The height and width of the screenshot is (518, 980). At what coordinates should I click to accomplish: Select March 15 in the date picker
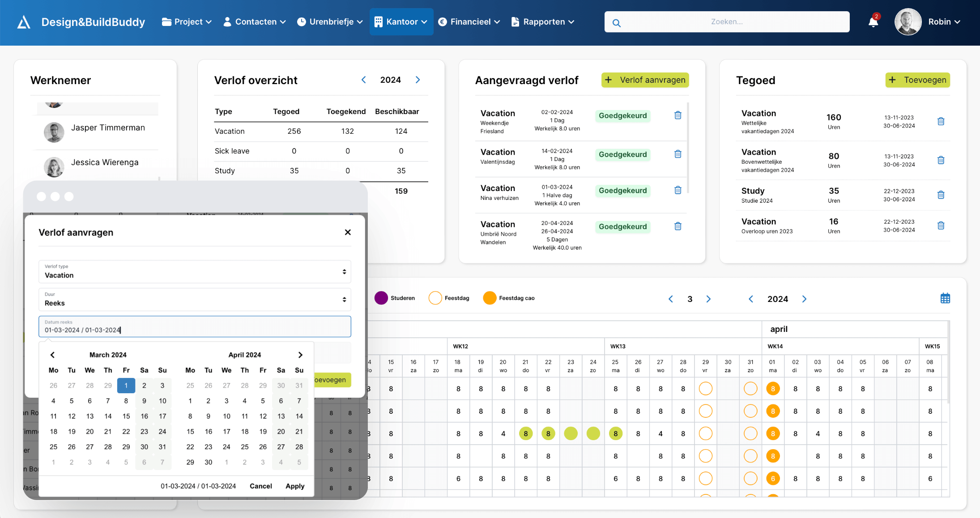point(126,416)
